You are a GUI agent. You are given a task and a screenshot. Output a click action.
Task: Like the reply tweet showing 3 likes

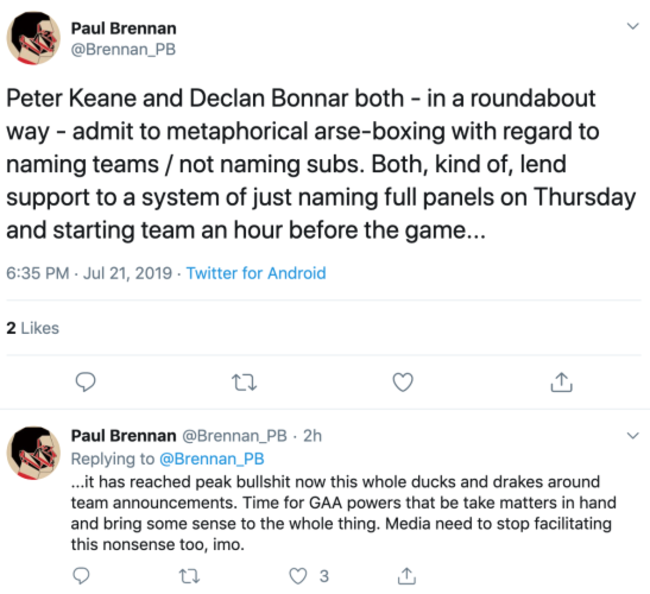pos(296,575)
